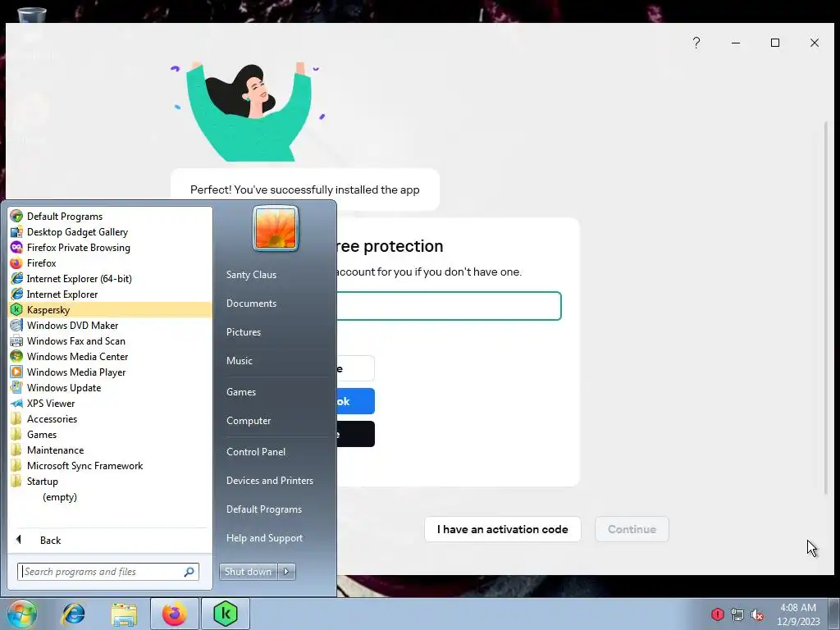This screenshot has height=630, width=840.
Task: Click the black Apple sign-in button
Action: (x=356, y=434)
